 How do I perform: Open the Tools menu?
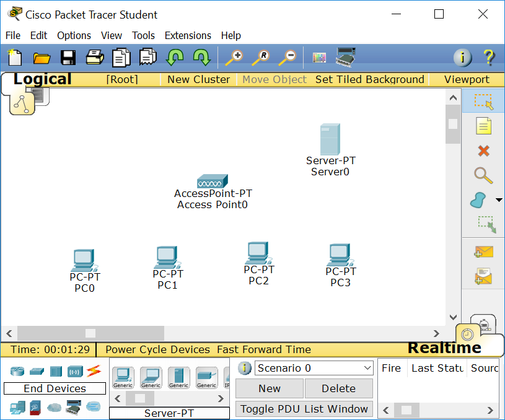[x=143, y=35]
